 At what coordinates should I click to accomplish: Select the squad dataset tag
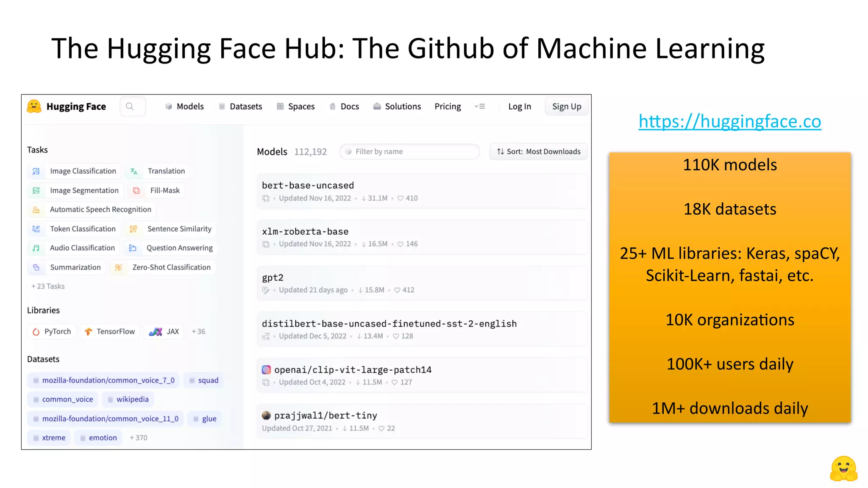(x=204, y=380)
